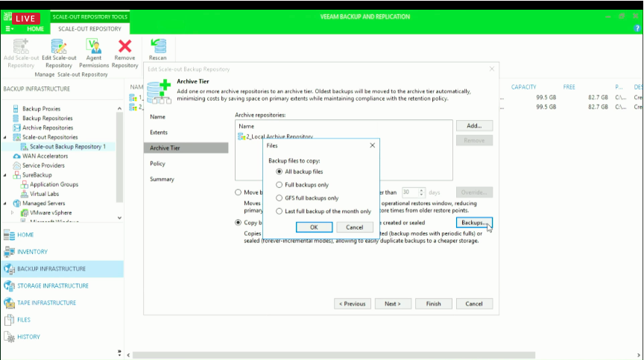Cancel the Files dialog
The image size is (644, 360).
pos(354,227)
